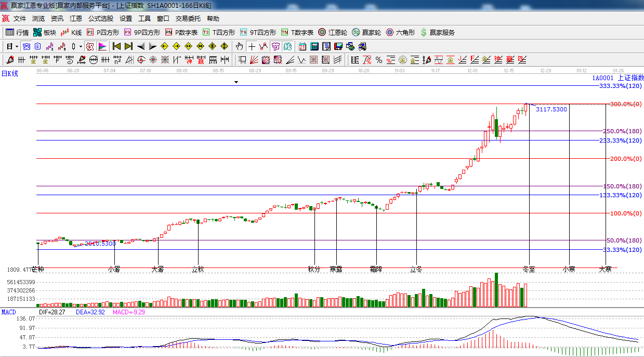Open the 江恩 menu
This screenshot has height=357, width=644.
76,18
